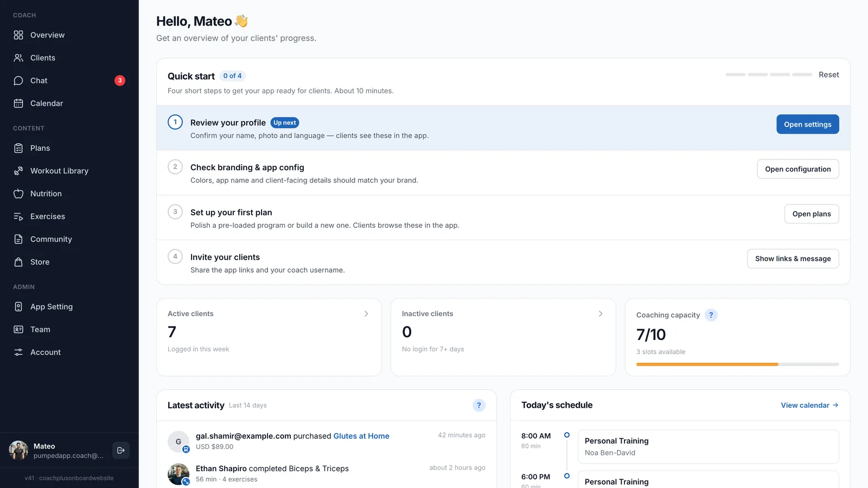Follow the View calendar link
This screenshot has width=868, height=488.
810,405
